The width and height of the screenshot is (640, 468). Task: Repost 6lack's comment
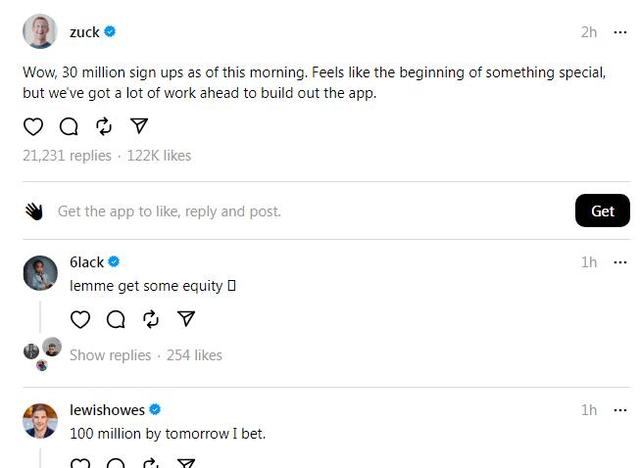(151, 319)
